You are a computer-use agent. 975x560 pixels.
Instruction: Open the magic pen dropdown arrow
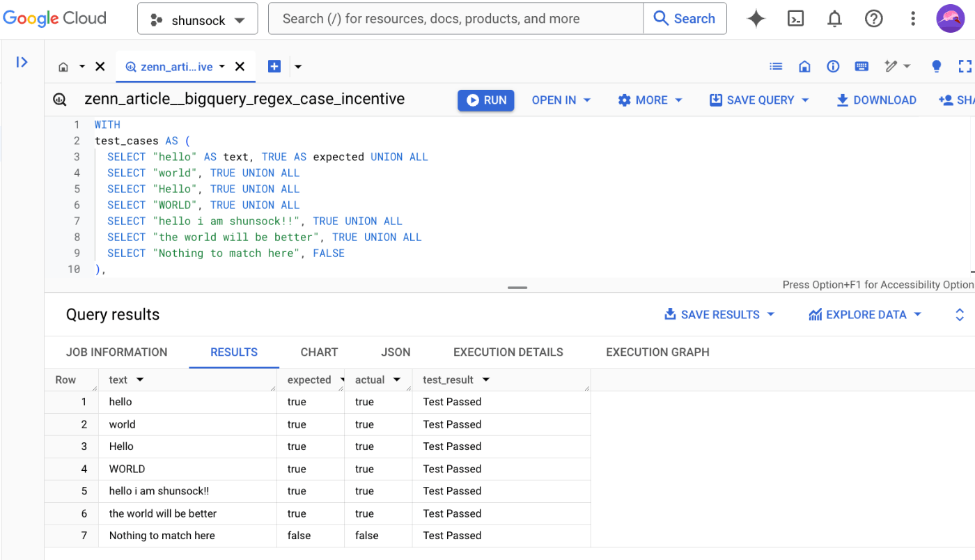[907, 66]
